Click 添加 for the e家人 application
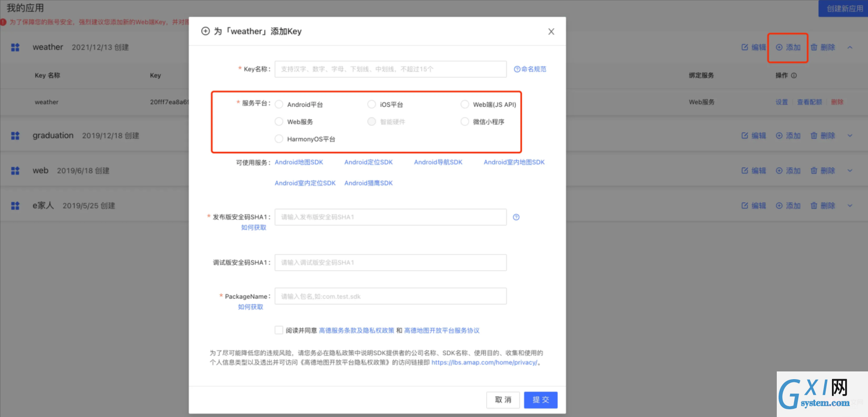Viewport: 868px width, 417px height. pyautogui.click(x=788, y=206)
